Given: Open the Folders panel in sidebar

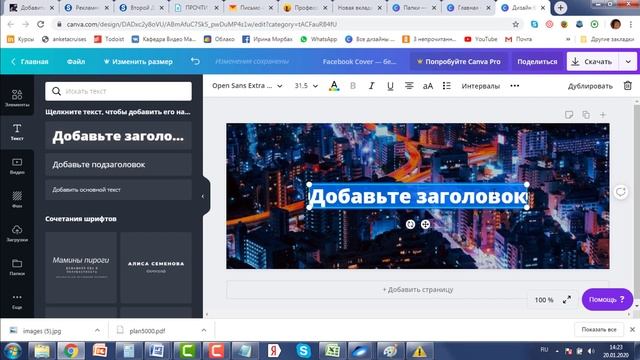Looking at the screenshot, I should click(x=17, y=267).
